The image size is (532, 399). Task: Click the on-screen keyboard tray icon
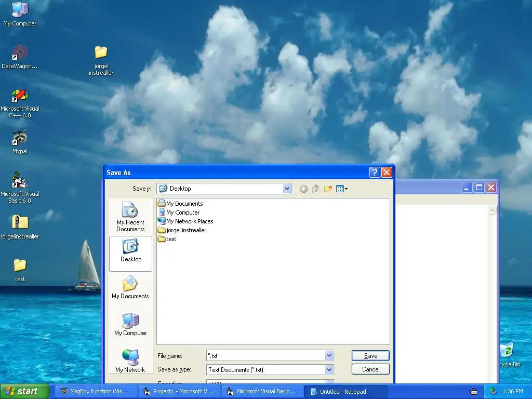[x=474, y=392]
